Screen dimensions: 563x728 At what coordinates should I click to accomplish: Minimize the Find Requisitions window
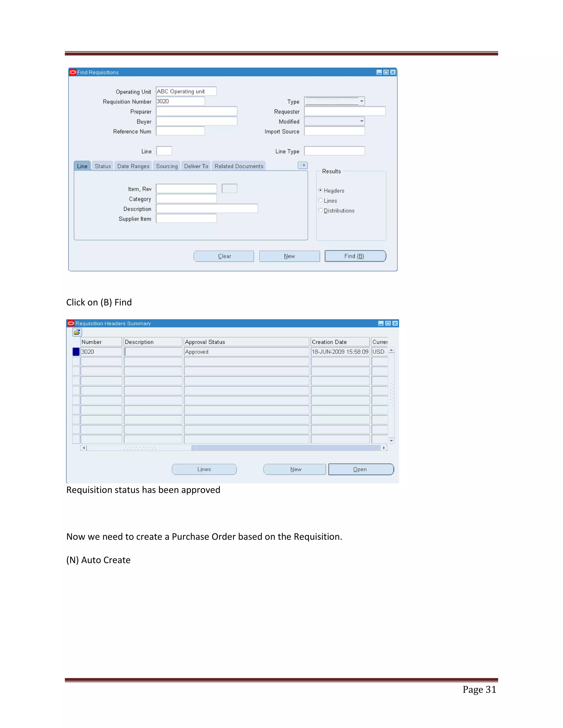click(x=379, y=72)
